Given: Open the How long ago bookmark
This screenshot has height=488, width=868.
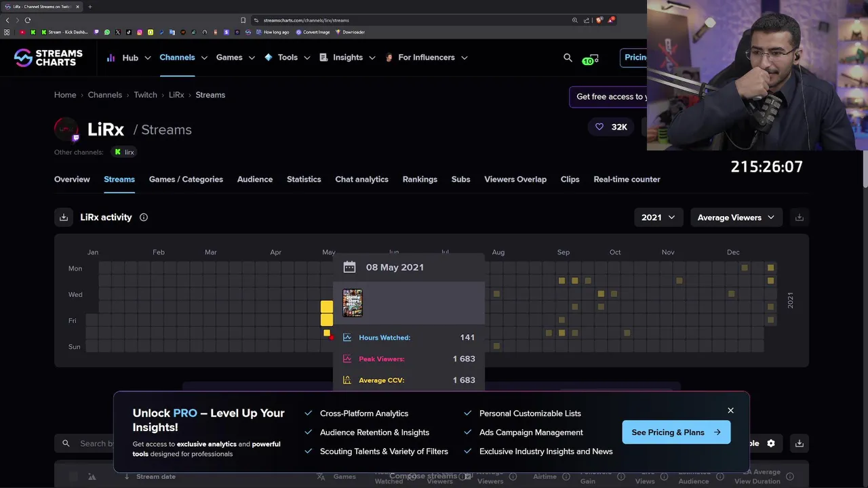Looking at the screenshot, I should click(x=273, y=32).
